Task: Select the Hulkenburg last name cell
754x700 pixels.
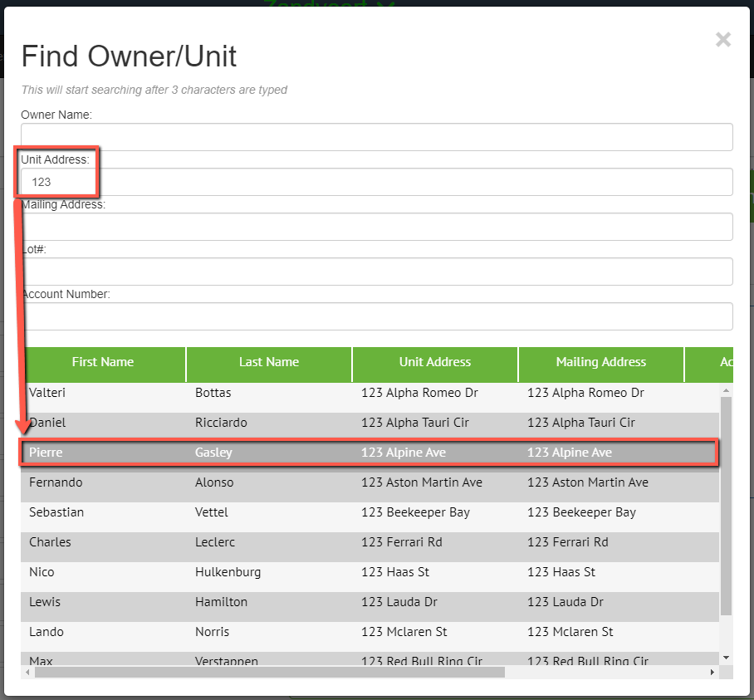Action: click(x=228, y=571)
